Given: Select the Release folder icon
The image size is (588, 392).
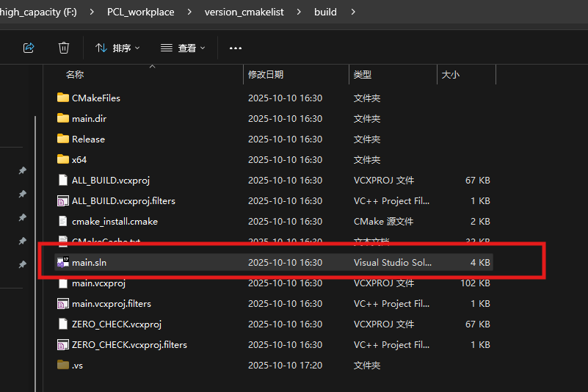Looking at the screenshot, I should 63,139.
